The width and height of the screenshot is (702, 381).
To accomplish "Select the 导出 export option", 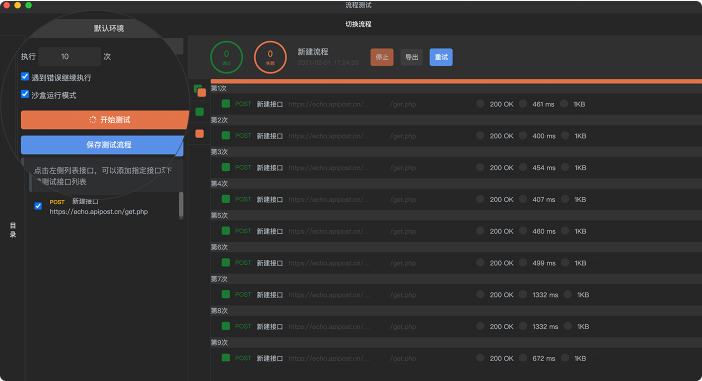I will pyautogui.click(x=411, y=57).
